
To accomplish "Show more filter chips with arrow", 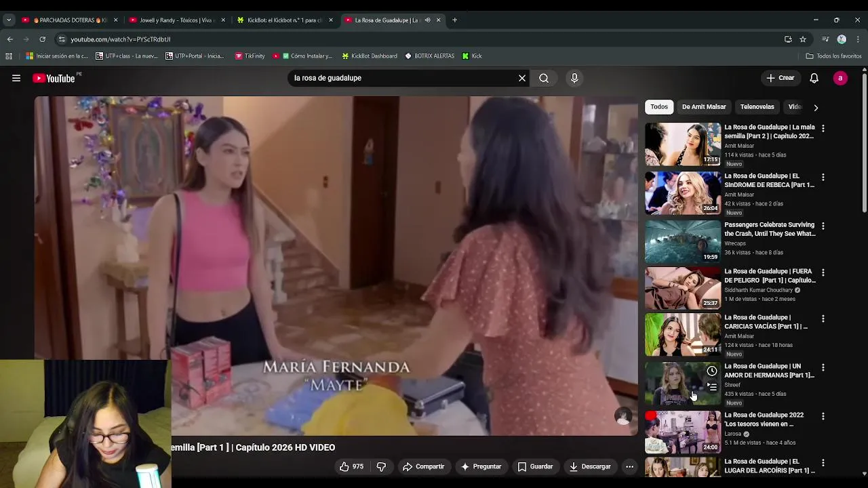I will 816,107.
